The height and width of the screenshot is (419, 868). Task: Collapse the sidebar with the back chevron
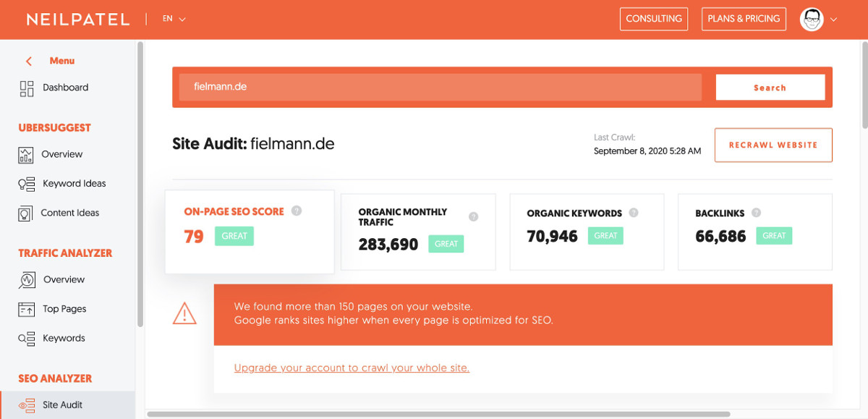point(29,62)
